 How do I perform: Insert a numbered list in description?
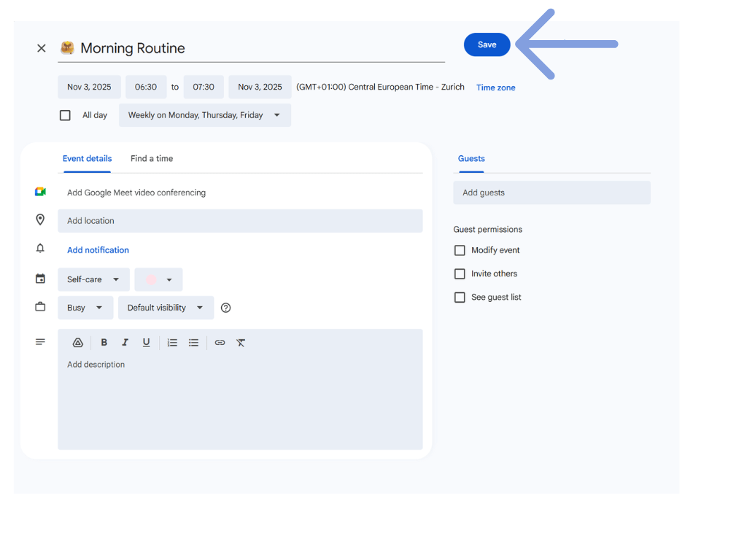point(172,343)
